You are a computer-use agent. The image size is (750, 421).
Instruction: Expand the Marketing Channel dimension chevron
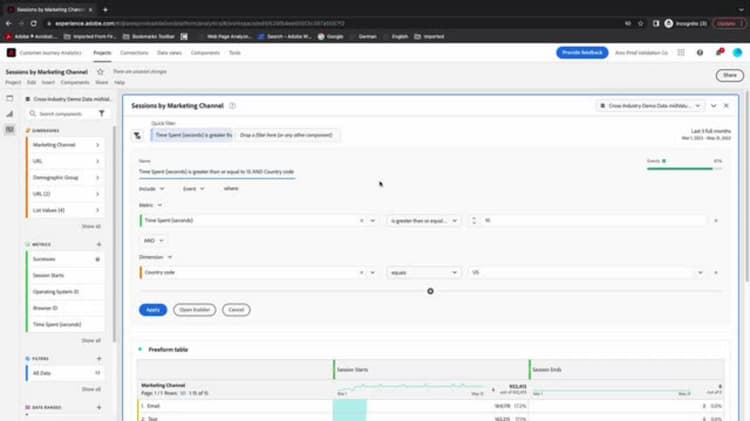98,145
